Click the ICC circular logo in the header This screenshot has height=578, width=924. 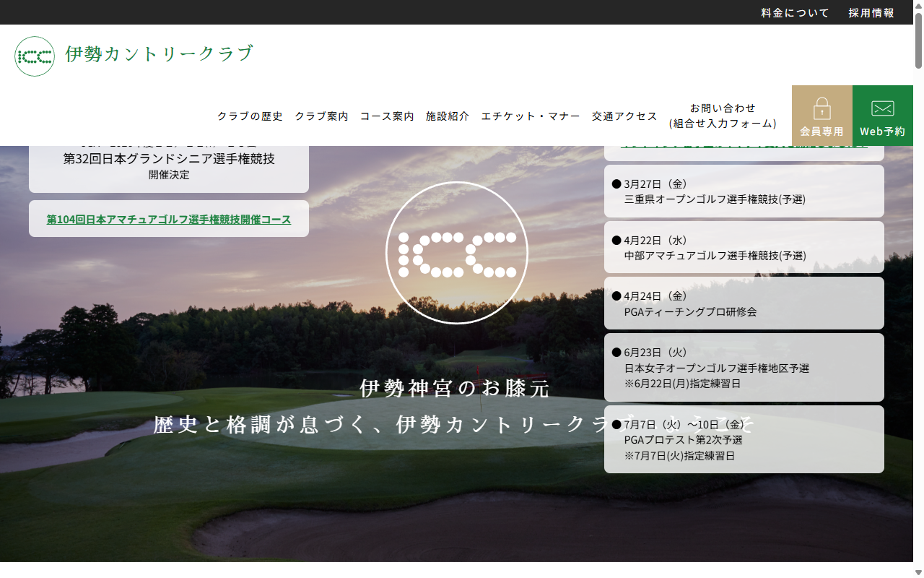(35, 56)
